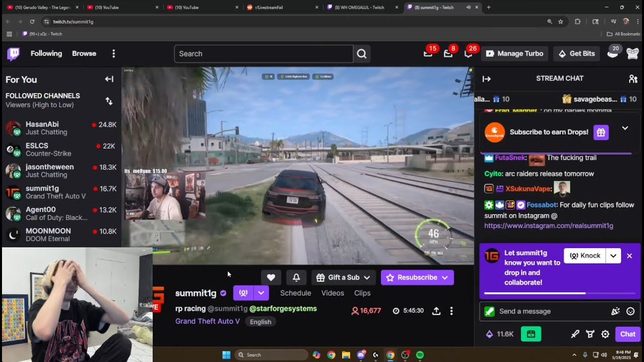The image size is (644, 362).
Task: Open the viking helmet chat icon
Action: pyautogui.click(x=590, y=334)
